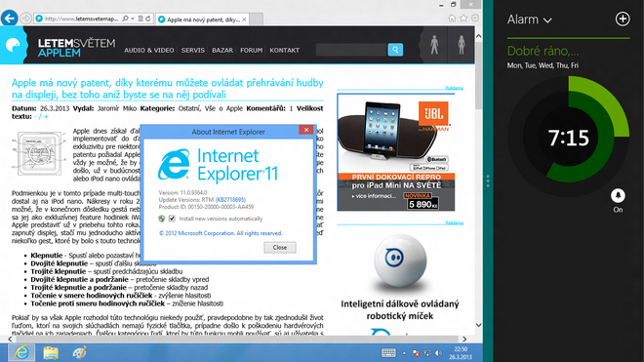Open the article headline link
The height and width of the screenshot is (362, 644).
click(x=167, y=89)
